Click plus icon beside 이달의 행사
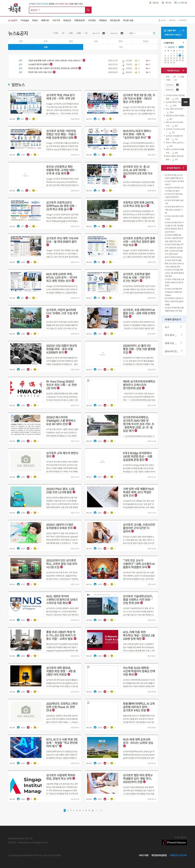This screenshot has height=868, width=195. 183,43
